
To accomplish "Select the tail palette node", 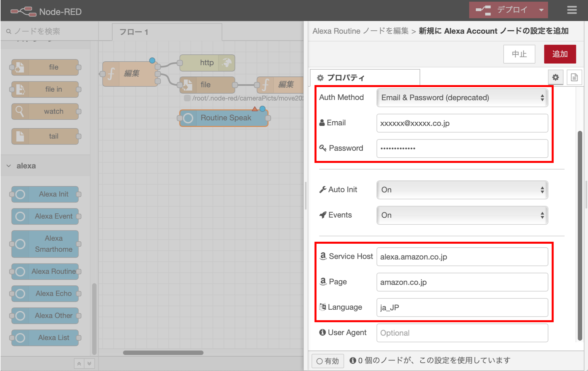I will pyautogui.click(x=45, y=136).
